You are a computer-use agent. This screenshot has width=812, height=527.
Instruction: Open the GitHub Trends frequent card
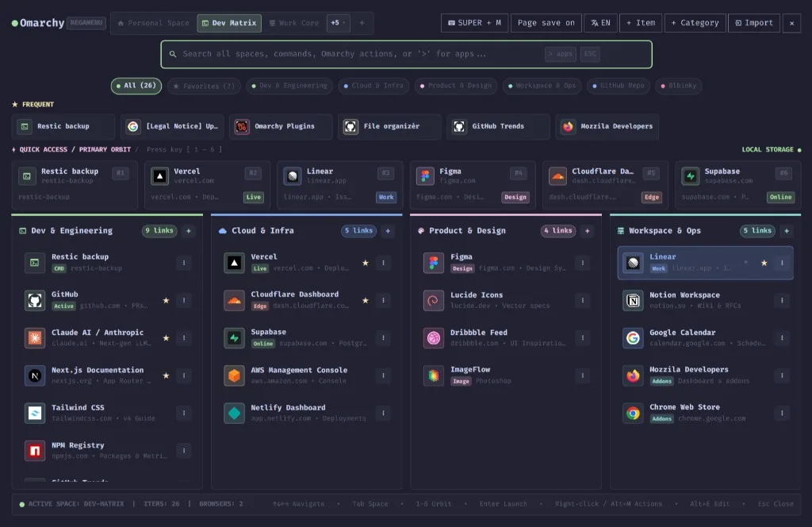pos(498,126)
